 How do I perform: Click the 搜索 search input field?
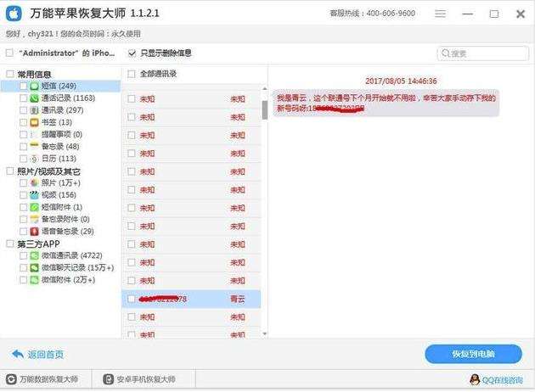click(x=483, y=53)
